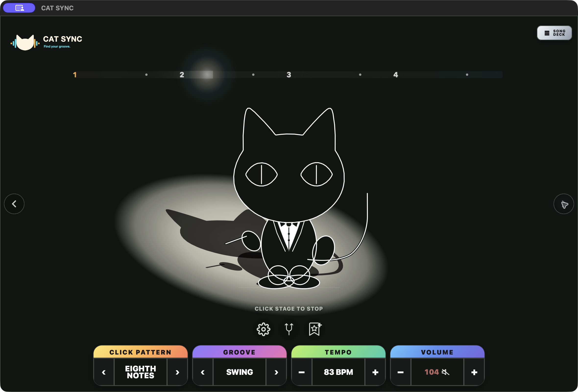Select previous click pattern
The image size is (578, 392).
tap(104, 372)
